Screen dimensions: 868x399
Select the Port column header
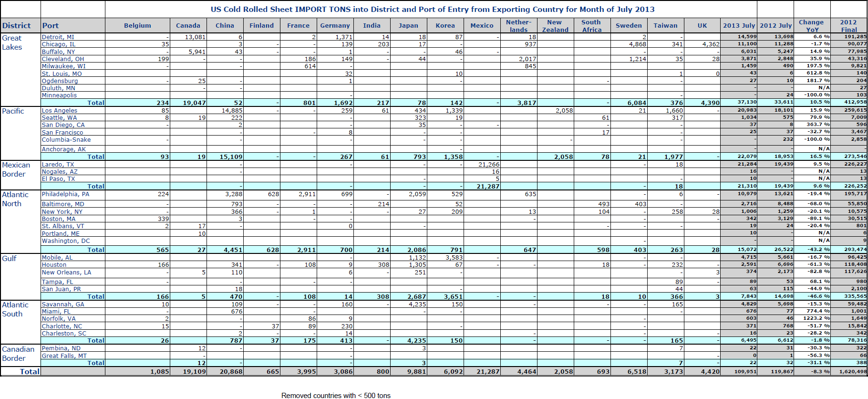(50, 26)
